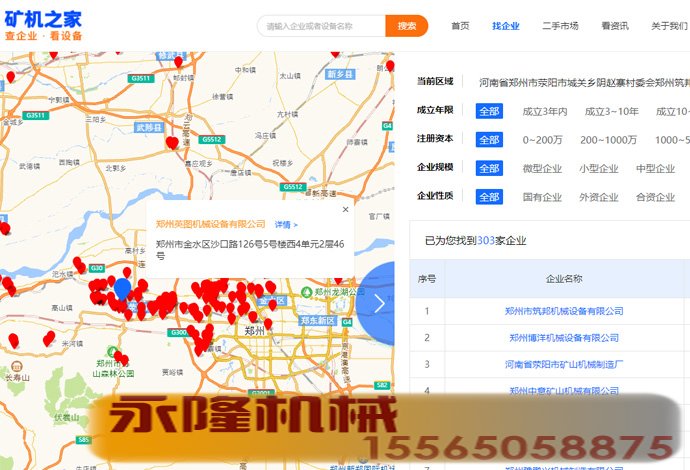690x470 pixels.
Task: Click 303 result count text
Action: pyautogui.click(x=486, y=240)
